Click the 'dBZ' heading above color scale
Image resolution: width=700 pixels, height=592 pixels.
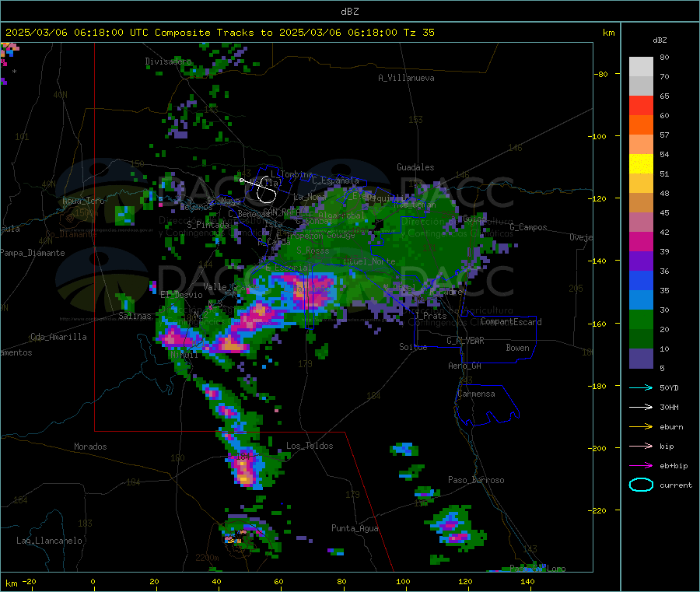pos(660,40)
